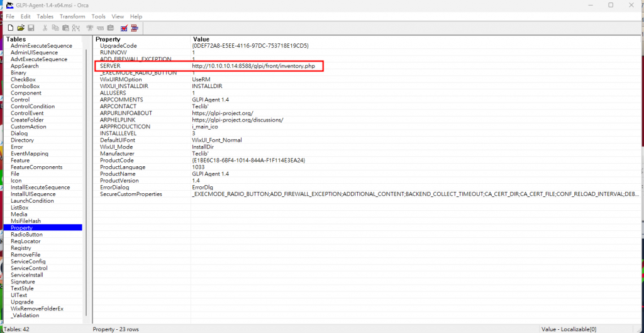Viewport: 644px width, 333px height.
Task: Select the Registry table
Action: coord(21,248)
